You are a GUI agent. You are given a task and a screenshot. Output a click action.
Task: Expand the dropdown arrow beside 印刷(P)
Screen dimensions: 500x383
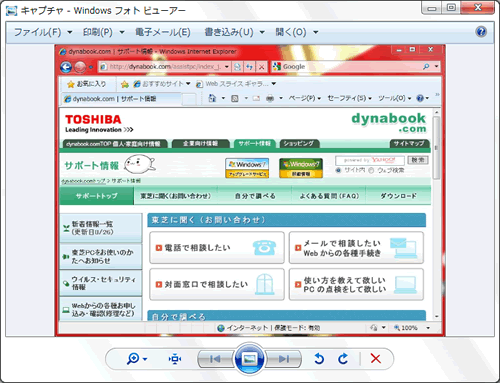click(x=122, y=32)
